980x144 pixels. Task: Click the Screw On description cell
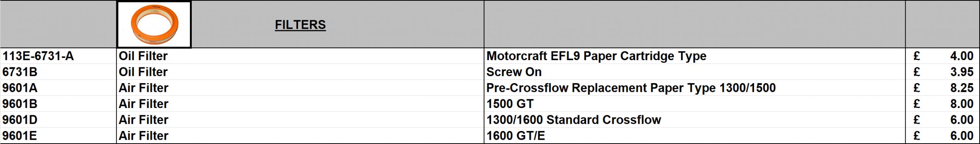(x=694, y=72)
